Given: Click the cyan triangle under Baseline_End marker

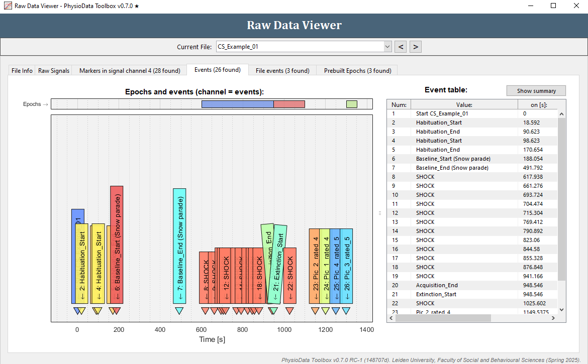Looking at the screenshot, I should pos(179,311).
